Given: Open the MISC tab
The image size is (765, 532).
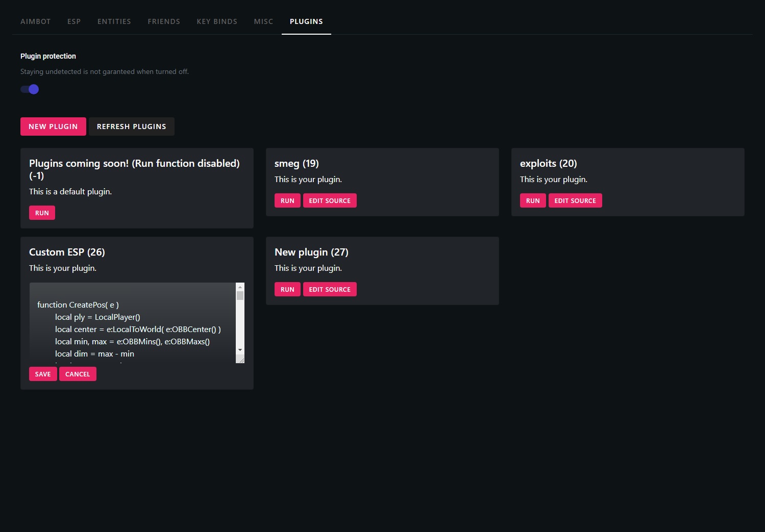Looking at the screenshot, I should [x=263, y=21].
